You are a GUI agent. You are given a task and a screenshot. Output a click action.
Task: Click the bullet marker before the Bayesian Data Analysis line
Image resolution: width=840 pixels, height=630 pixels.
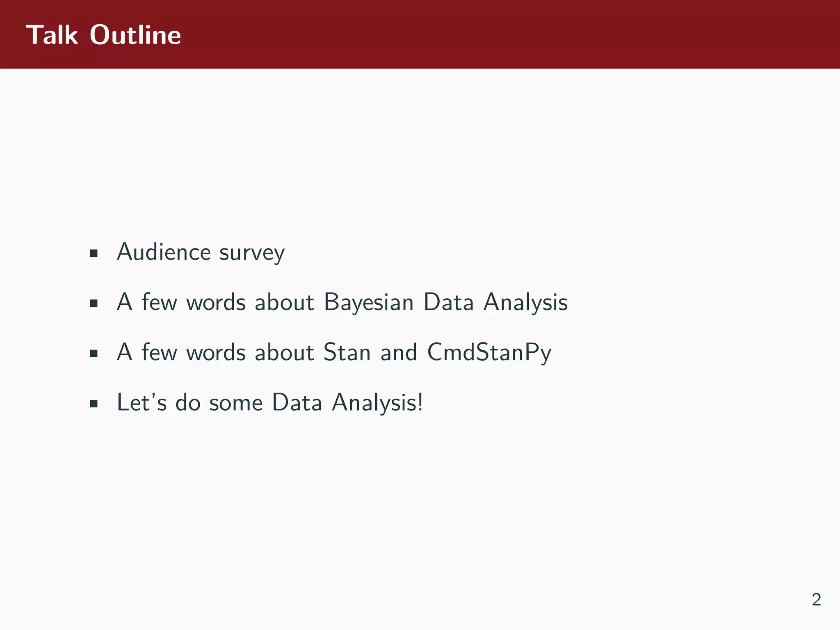pos(94,304)
